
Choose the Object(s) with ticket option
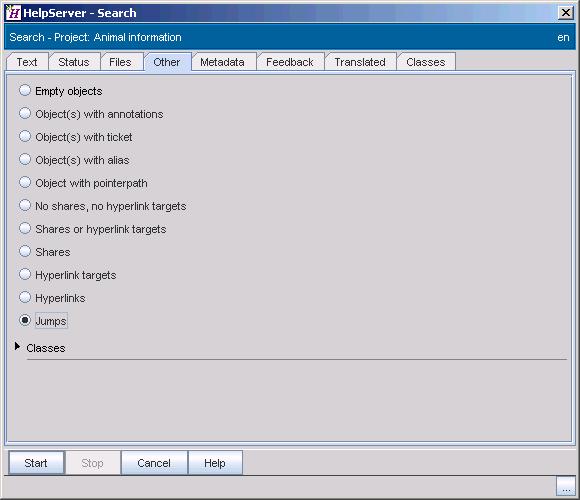[25, 136]
